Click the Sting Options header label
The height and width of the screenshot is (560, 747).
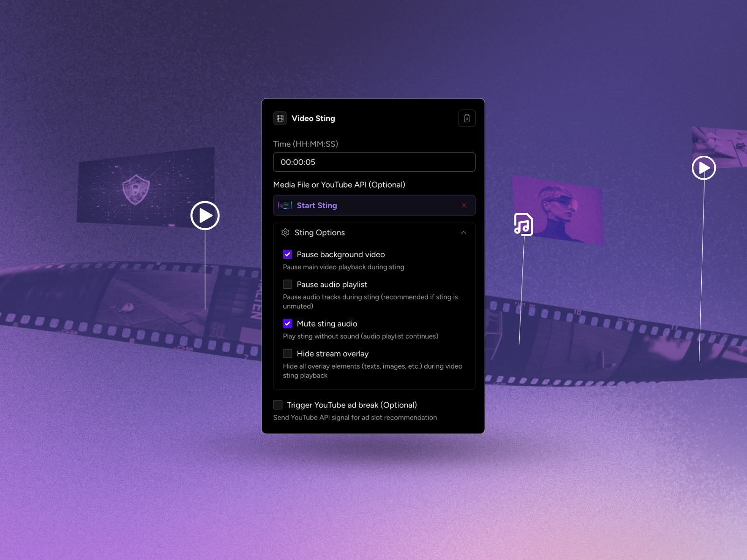click(319, 232)
